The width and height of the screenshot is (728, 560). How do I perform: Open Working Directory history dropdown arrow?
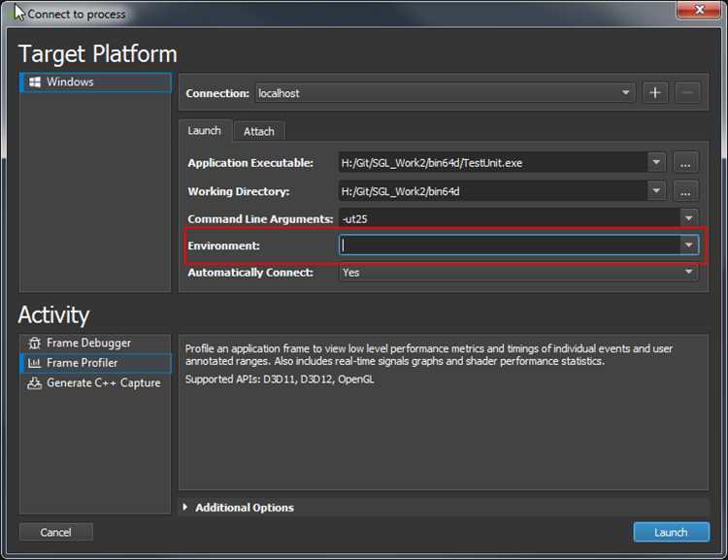pos(656,191)
